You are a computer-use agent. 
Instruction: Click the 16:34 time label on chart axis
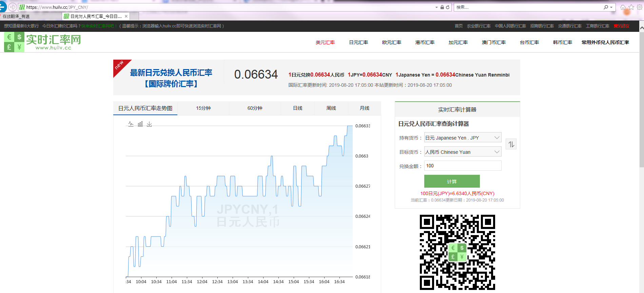tap(339, 282)
